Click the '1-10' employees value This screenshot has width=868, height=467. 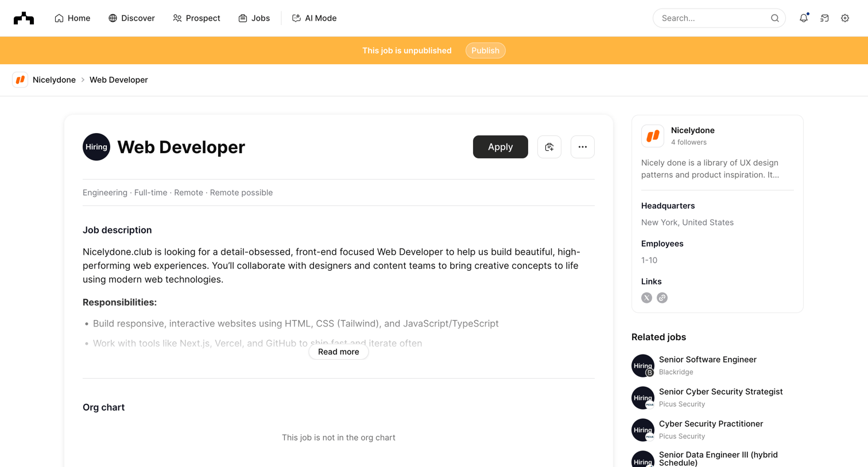[649, 260]
